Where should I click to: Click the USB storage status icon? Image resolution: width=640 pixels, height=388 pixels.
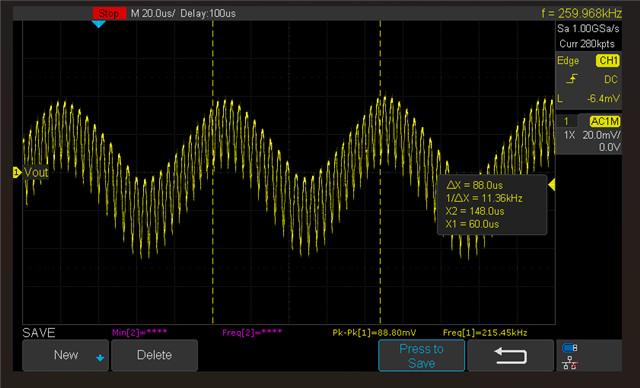click(x=569, y=348)
